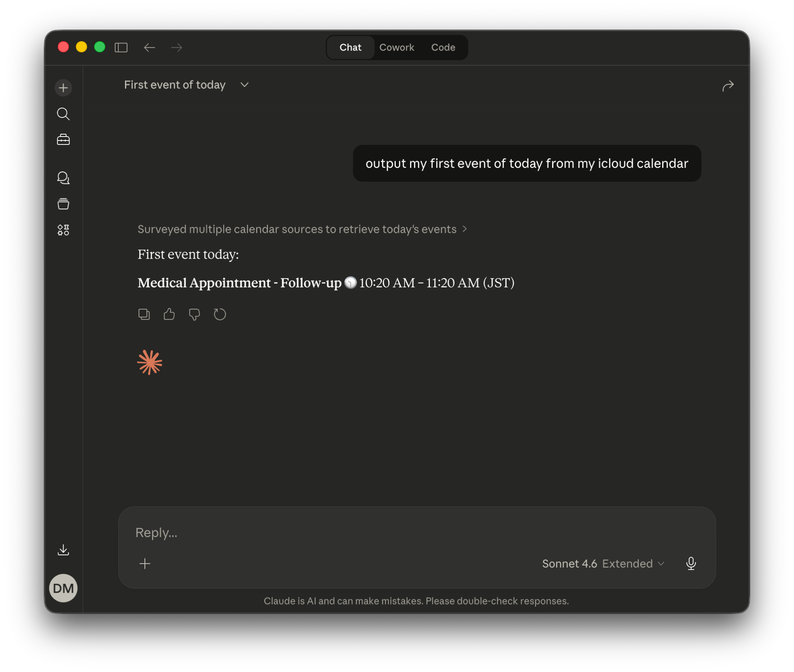Give thumbs down feedback on the response

point(194,314)
